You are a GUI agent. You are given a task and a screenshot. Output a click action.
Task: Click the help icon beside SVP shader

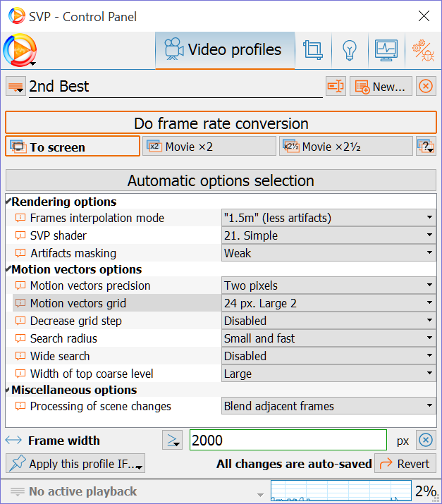point(20,236)
